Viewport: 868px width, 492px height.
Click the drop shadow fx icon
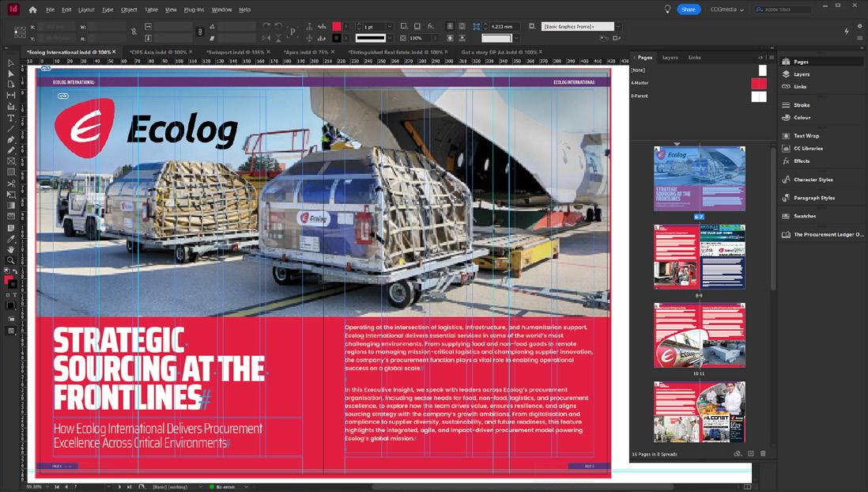click(430, 26)
